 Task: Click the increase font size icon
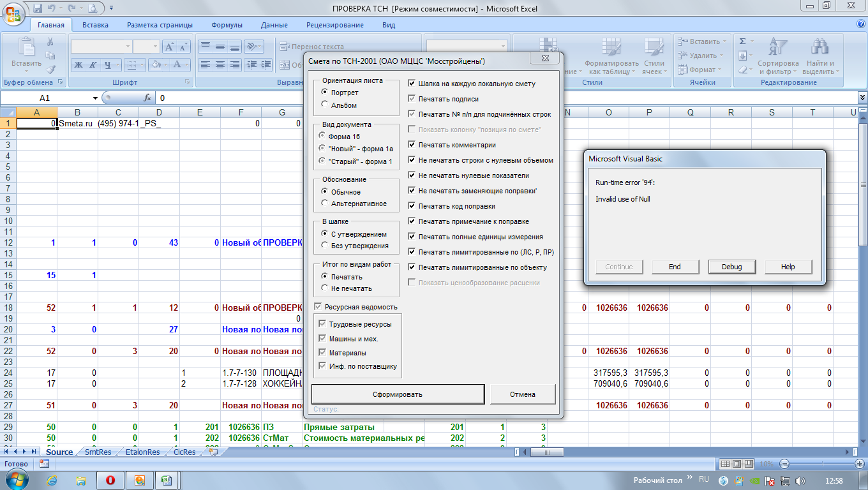point(169,47)
